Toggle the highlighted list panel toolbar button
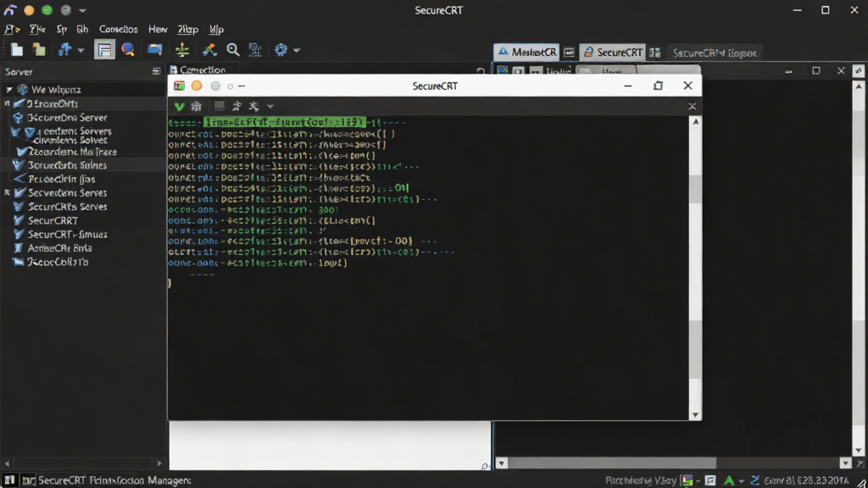The image size is (868, 488). click(x=104, y=50)
